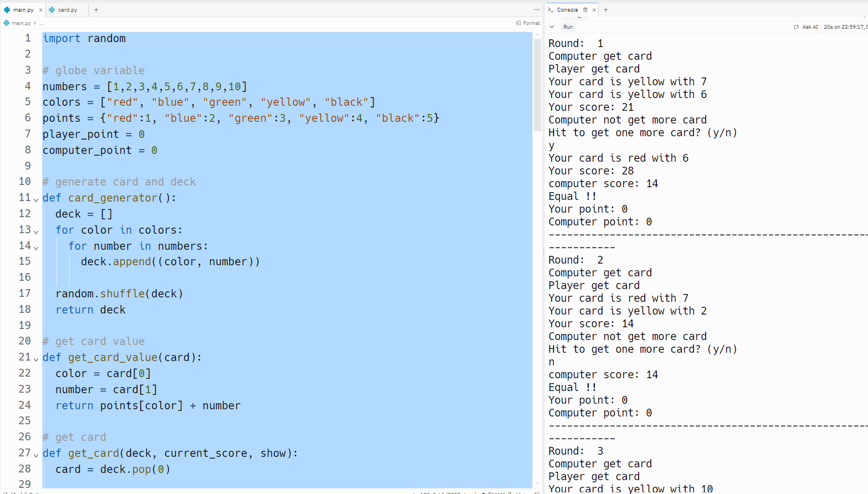
Task: Collapse the Run output chevron in console
Action: (x=552, y=27)
